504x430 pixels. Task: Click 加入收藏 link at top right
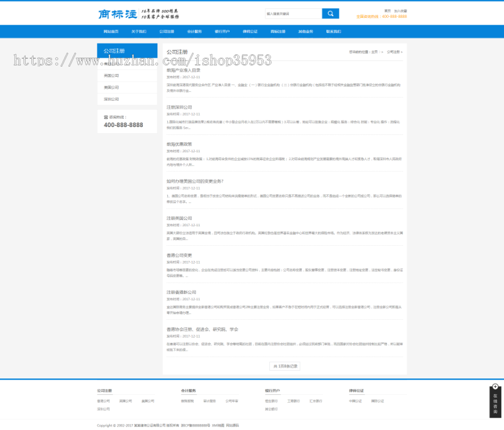[x=400, y=11]
